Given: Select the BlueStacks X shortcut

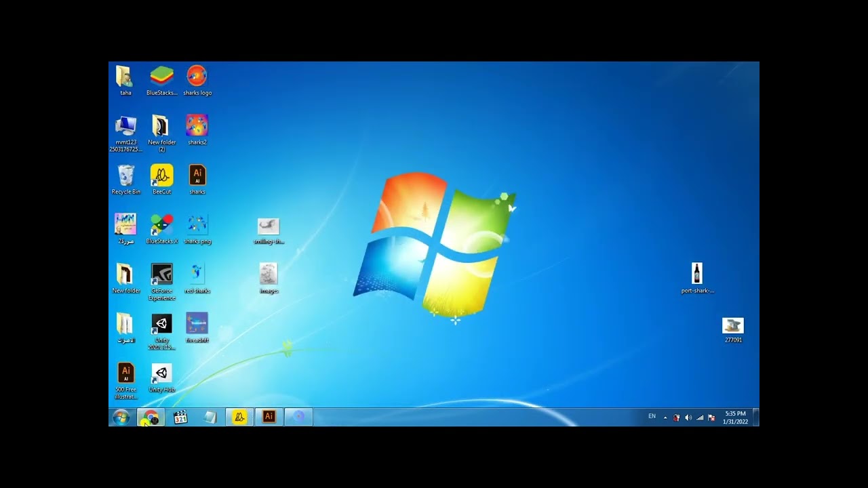Looking at the screenshot, I should point(161,228).
